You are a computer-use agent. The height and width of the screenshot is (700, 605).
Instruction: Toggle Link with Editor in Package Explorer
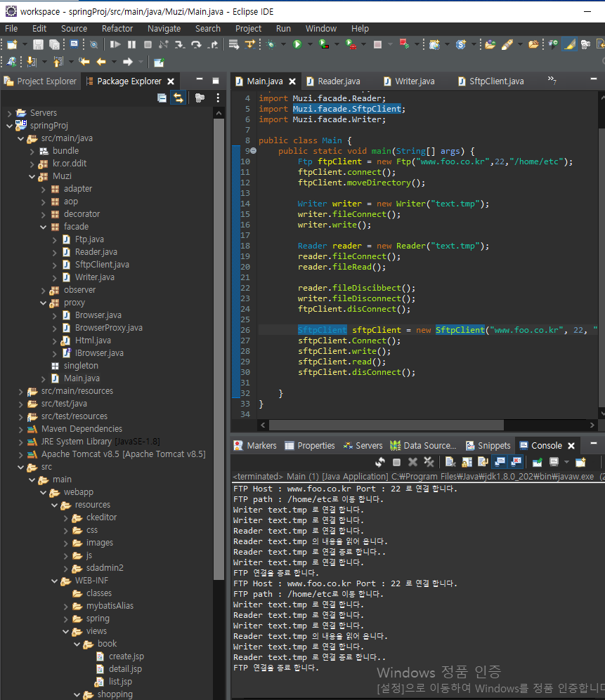tap(178, 98)
